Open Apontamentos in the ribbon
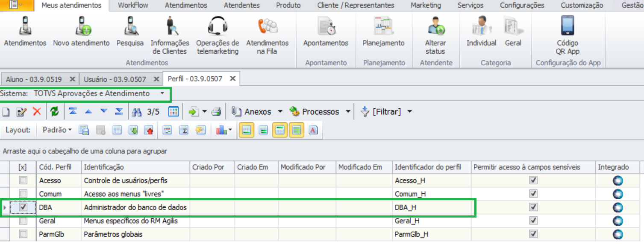 (x=326, y=32)
